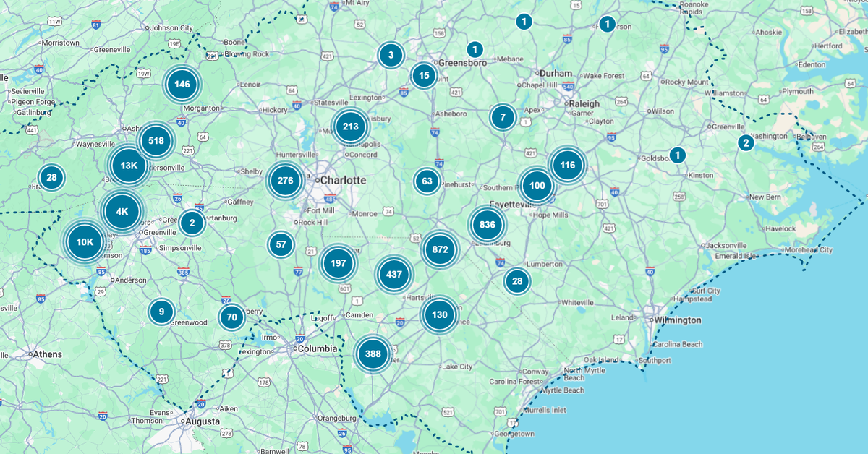This screenshot has width=868, height=454.
Task: Select the 100 cluster near Fayetteville
Action: [x=537, y=185]
